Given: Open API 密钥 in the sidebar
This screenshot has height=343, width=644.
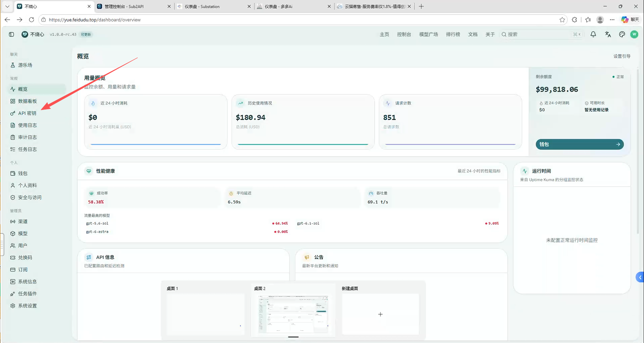Looking at the screenshot, I should [37, 113].
